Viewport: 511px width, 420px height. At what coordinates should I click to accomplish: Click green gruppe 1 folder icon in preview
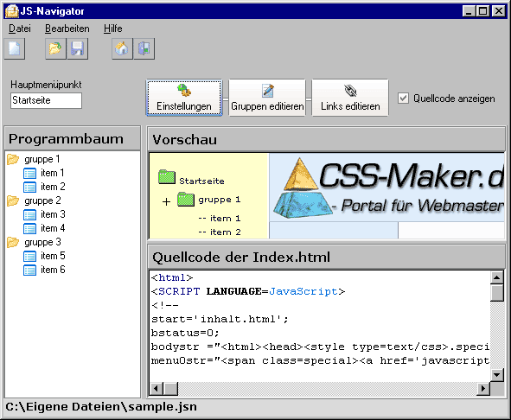[x=186, y=199]
